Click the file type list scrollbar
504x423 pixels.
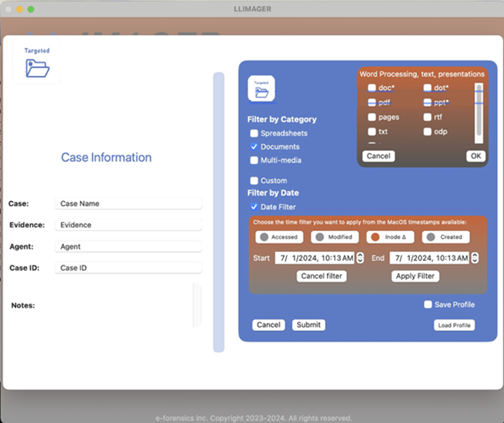pos(479,113)
